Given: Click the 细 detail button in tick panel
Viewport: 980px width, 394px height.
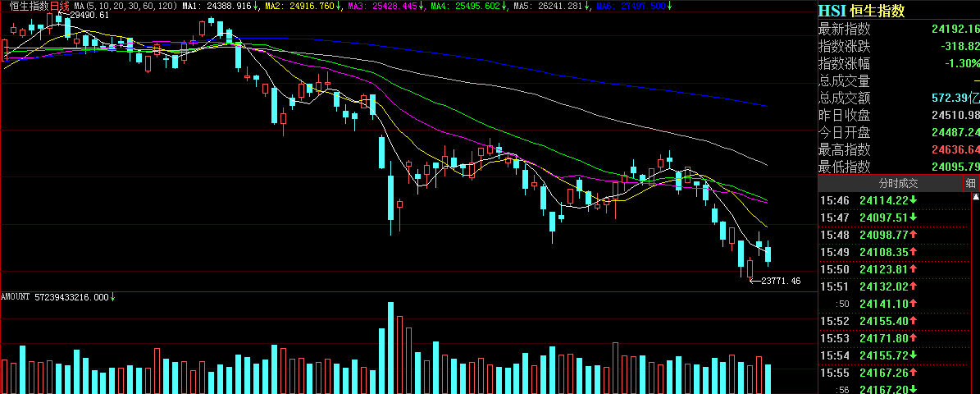Looking at the screenshot, I should (x=970, y=183).
